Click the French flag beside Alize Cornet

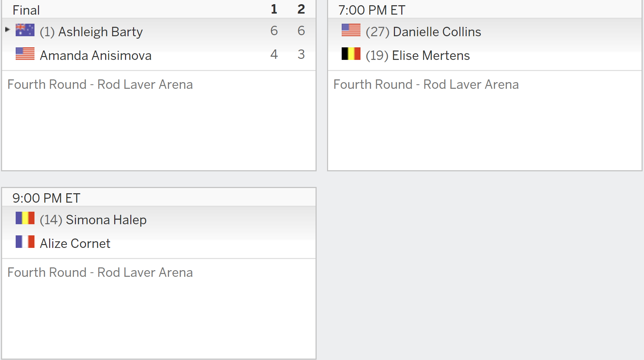(25, 242)
